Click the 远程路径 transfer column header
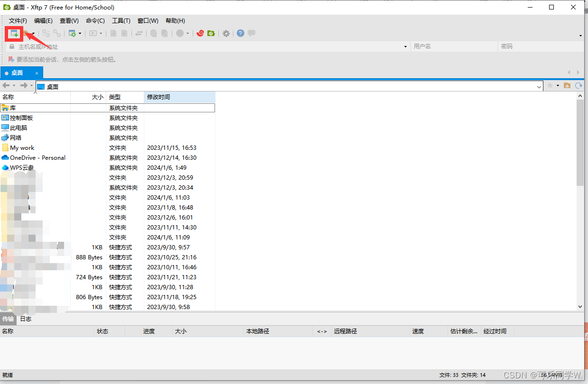The height and width of the screenshot is (384, 588). (x=370, y=331)
